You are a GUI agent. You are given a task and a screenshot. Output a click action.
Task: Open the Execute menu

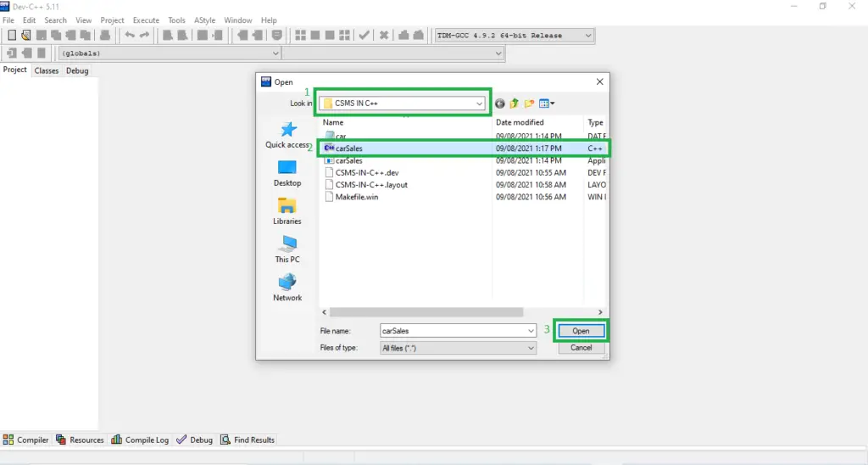point(146,20)
